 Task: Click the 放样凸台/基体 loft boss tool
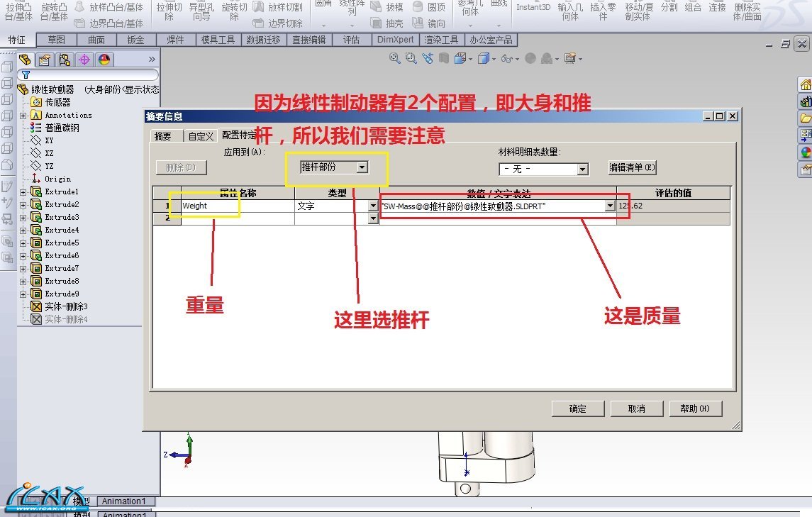pyautogui.click(x=109, y=7)
